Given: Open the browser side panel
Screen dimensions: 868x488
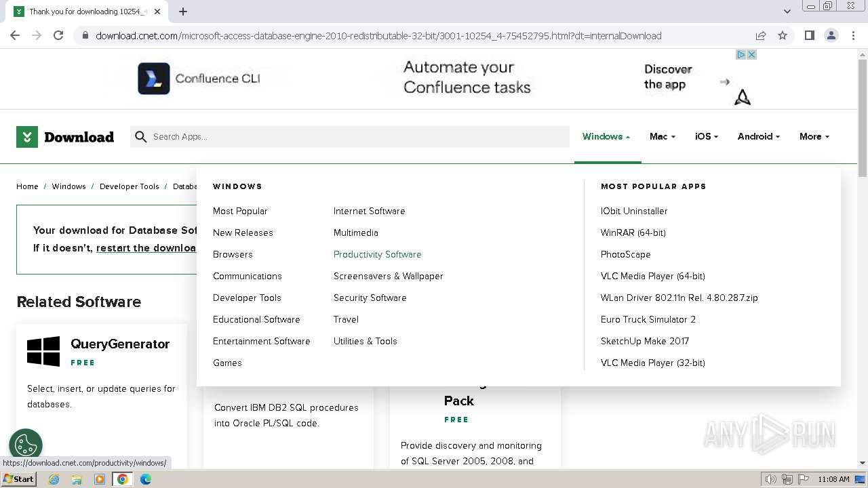Looking at the screenshot, I should pyautogui.click(x=809, y=35).
